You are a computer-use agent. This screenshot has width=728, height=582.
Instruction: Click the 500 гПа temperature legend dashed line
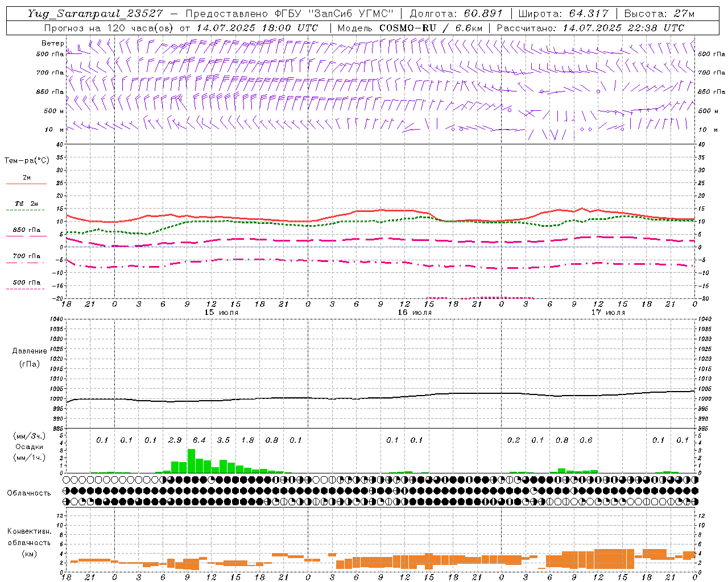click(x=26, y=289)
